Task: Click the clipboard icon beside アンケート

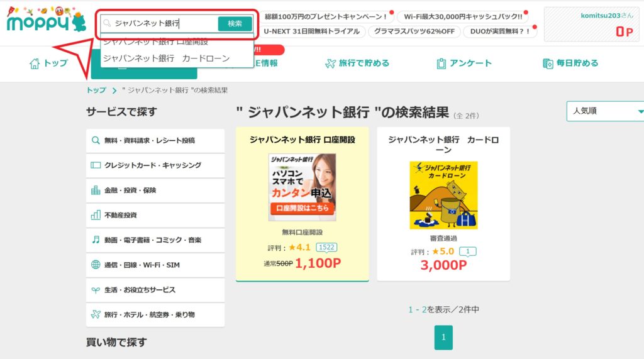Action: click(x=441, y=64)
